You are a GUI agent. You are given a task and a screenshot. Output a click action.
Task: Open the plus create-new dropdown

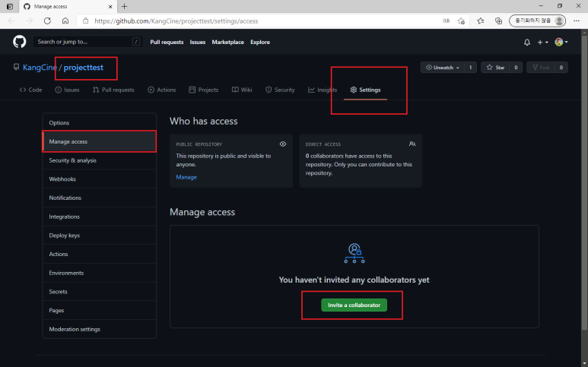coord(542,43)
